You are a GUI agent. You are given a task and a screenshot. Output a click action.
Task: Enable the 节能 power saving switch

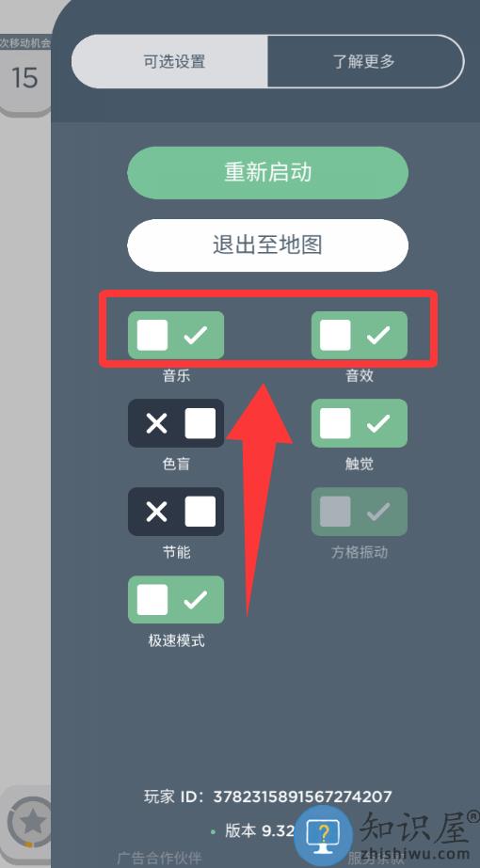tap(176, 512)
